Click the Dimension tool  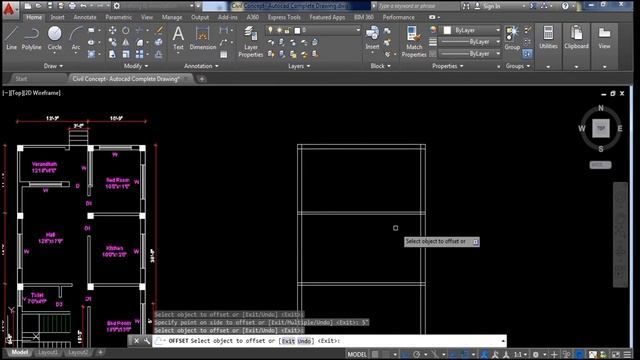[x=202, y=38]
